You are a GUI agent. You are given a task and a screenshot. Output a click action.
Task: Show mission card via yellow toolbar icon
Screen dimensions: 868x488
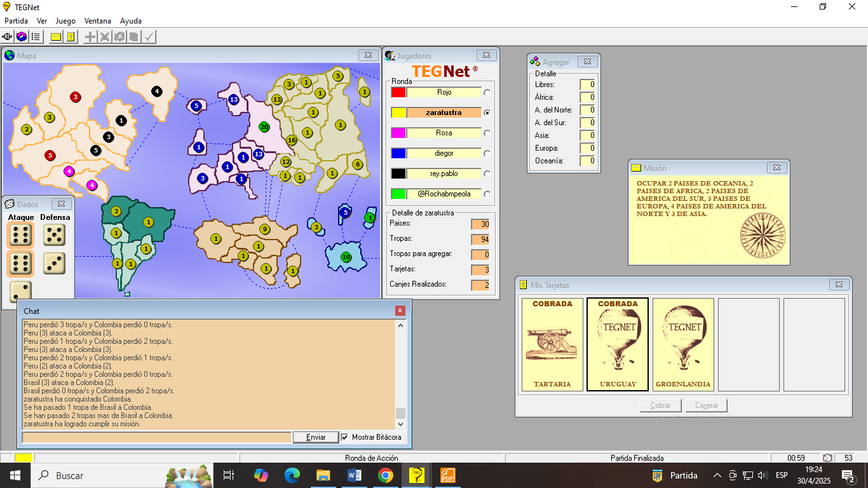[56, 37]
